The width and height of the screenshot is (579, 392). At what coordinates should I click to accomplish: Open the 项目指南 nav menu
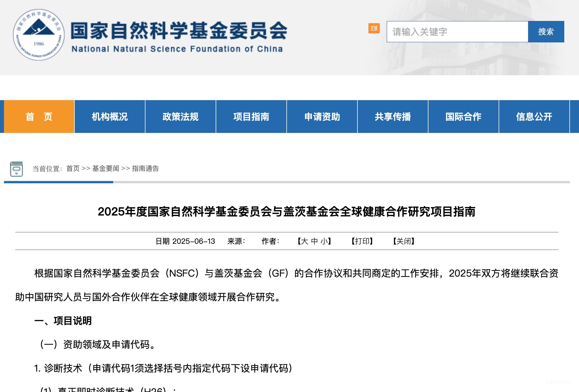[x=251, y=117]
